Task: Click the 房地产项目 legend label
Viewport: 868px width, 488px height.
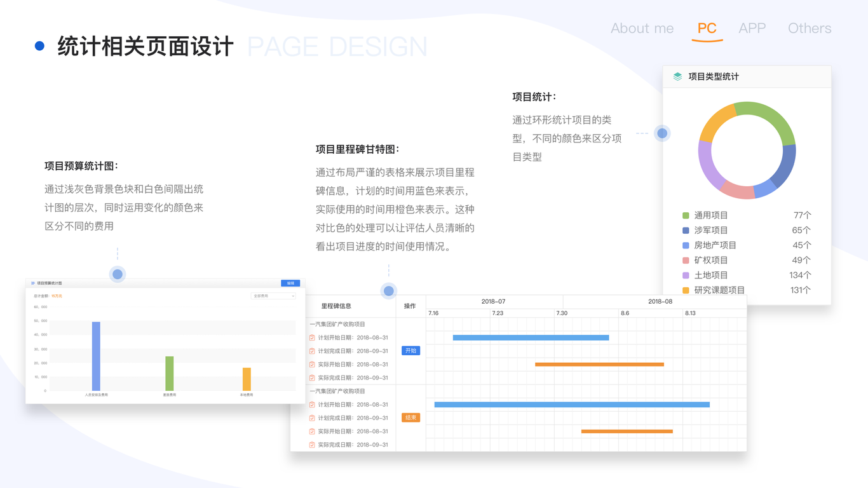Action: [x=715, y=245]
